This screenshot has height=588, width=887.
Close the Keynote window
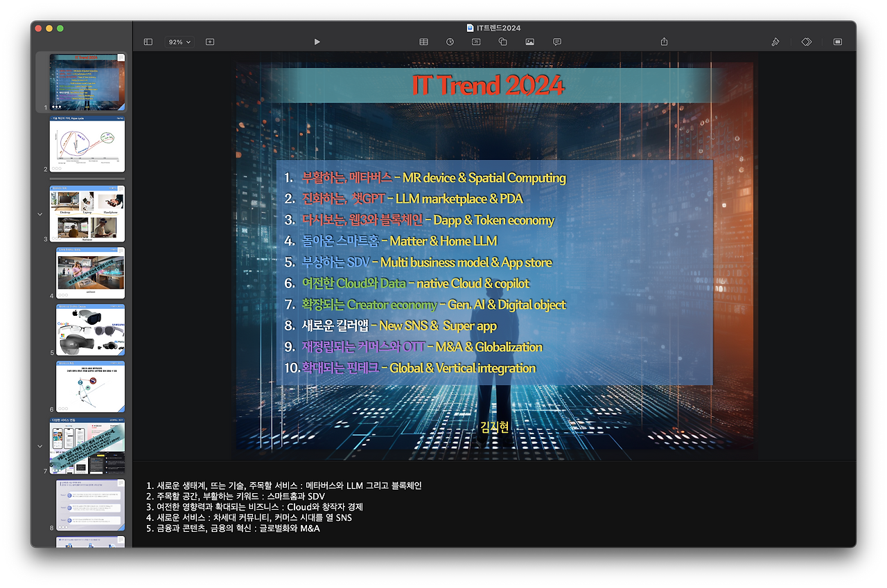[x=38, y=28]
